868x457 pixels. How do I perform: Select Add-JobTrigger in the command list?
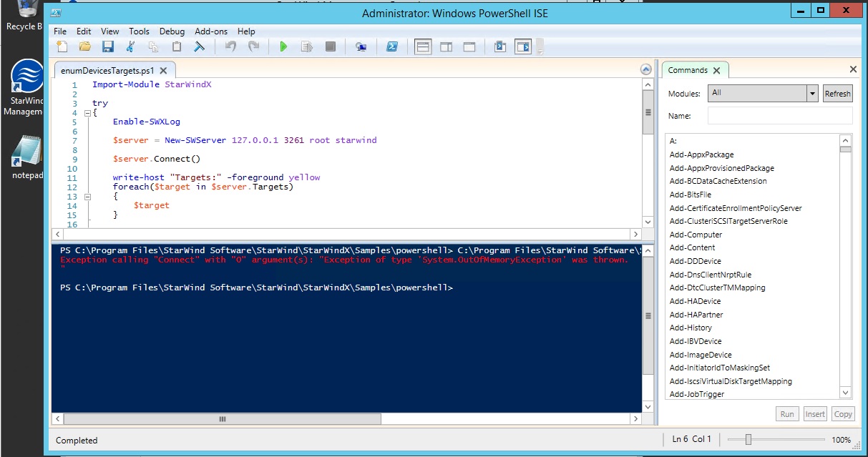tap(696, 394)
